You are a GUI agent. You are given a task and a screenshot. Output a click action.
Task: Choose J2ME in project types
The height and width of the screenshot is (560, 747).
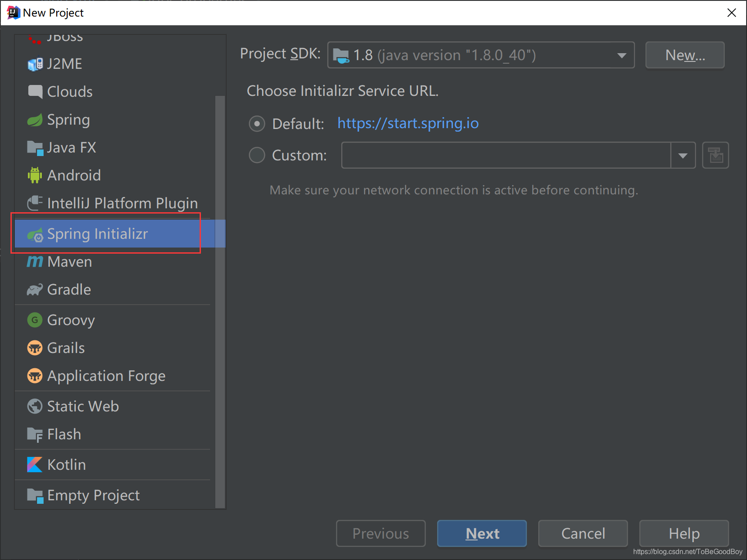[115, 64]
